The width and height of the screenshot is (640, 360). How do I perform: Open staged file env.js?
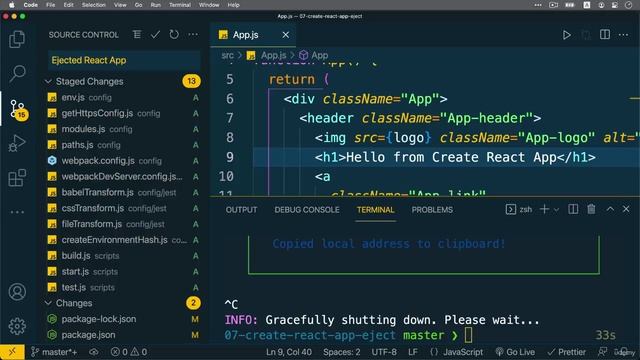tap(122, 98)
